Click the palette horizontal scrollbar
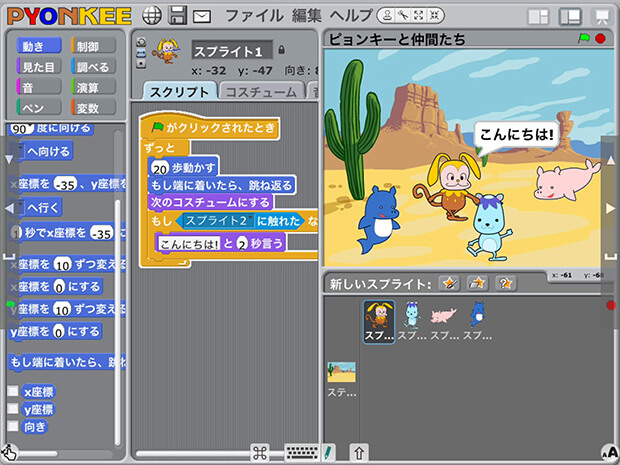The image size is (620, 465). 38,454
